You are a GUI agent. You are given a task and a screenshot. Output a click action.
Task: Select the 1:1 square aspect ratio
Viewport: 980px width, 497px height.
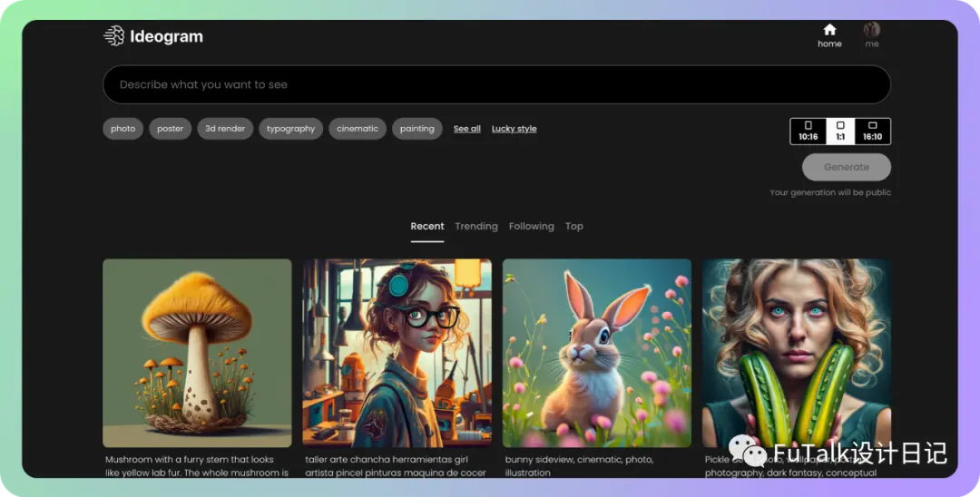pos(840,132)
